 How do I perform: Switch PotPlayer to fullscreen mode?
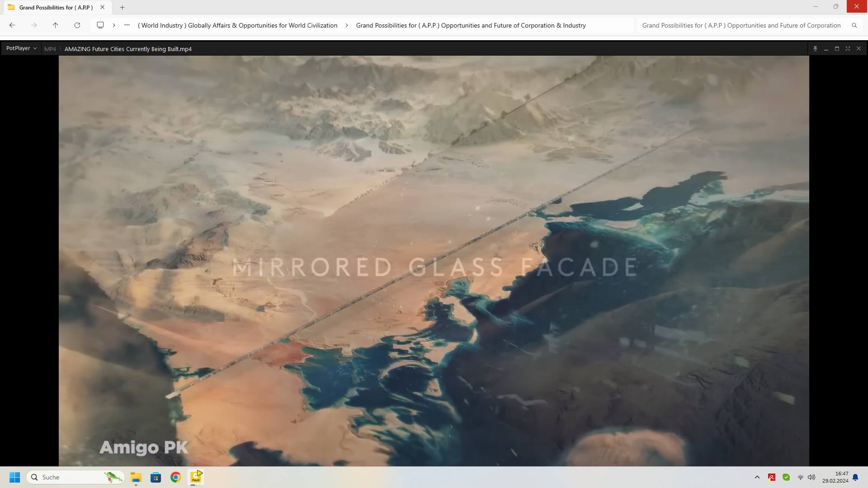point(848,48)
